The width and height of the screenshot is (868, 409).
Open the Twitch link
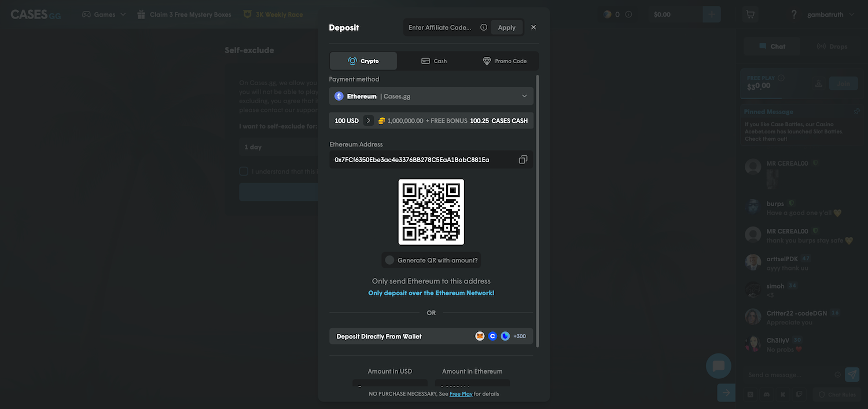pyautogui.click(x=799, y=395)
